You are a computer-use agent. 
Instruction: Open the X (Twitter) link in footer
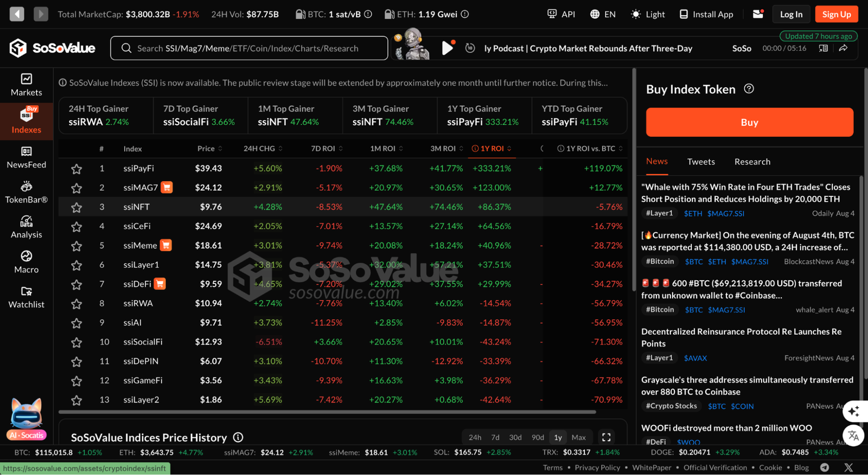point(848,467)
